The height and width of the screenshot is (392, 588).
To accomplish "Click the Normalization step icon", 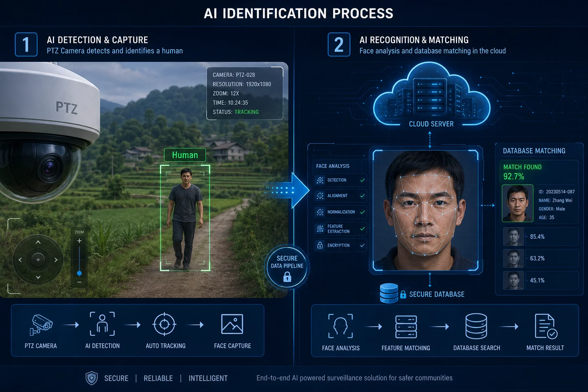I will pyautogui.click(x=320, y=212).
